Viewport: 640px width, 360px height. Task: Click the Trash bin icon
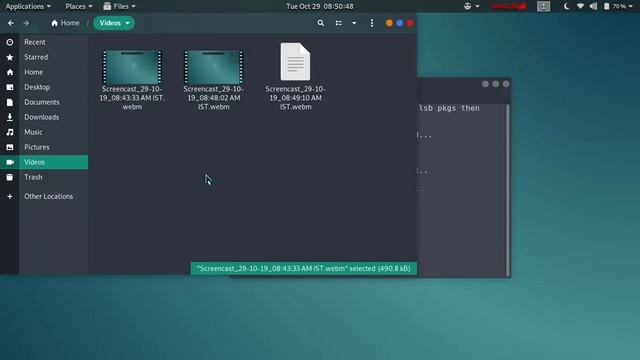[x=10, y=177]
